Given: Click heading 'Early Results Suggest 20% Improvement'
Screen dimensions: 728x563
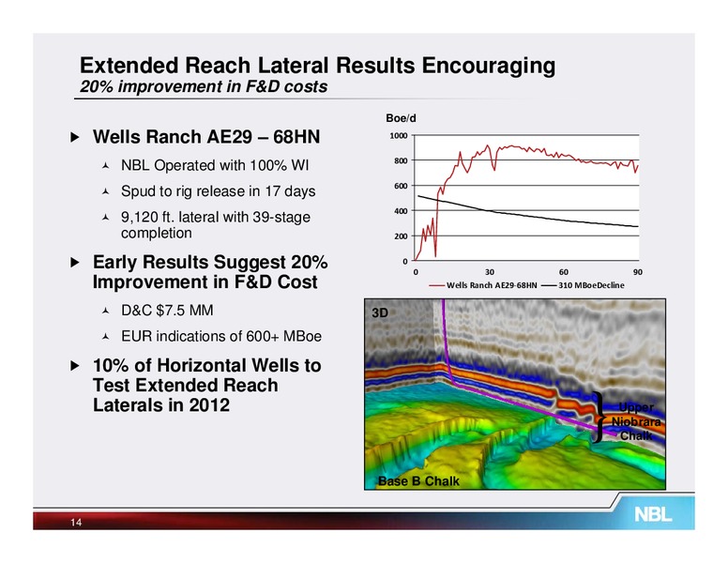Looking at the screenshot, I should pyautogui.click(x=210, y=272).
